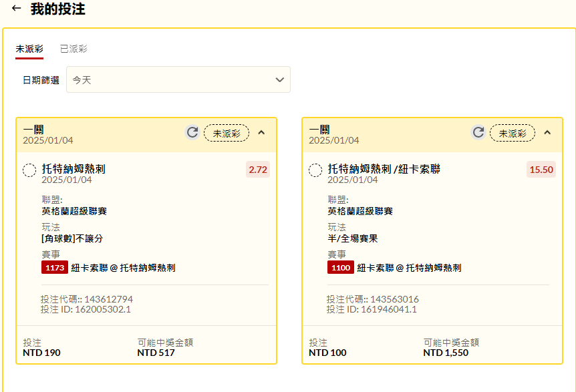Click the dashed circle beside 托特納姆熱刺 2.72
Image resolution: width=576 pixels, height=392 pixels.
point(29,170)
